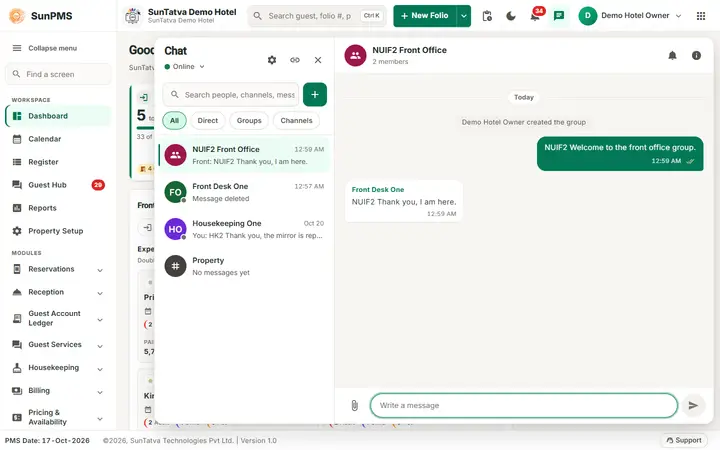This screenshot has height=450, width=720.
Task: Select the All chat filter
Action: click(174, 121)
